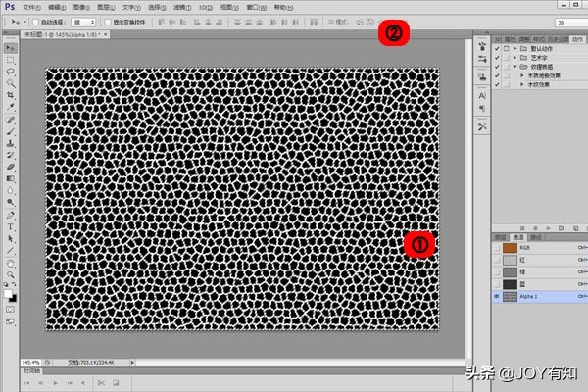Select the Hand tool
588x392 pixels.
pos(10,262)
